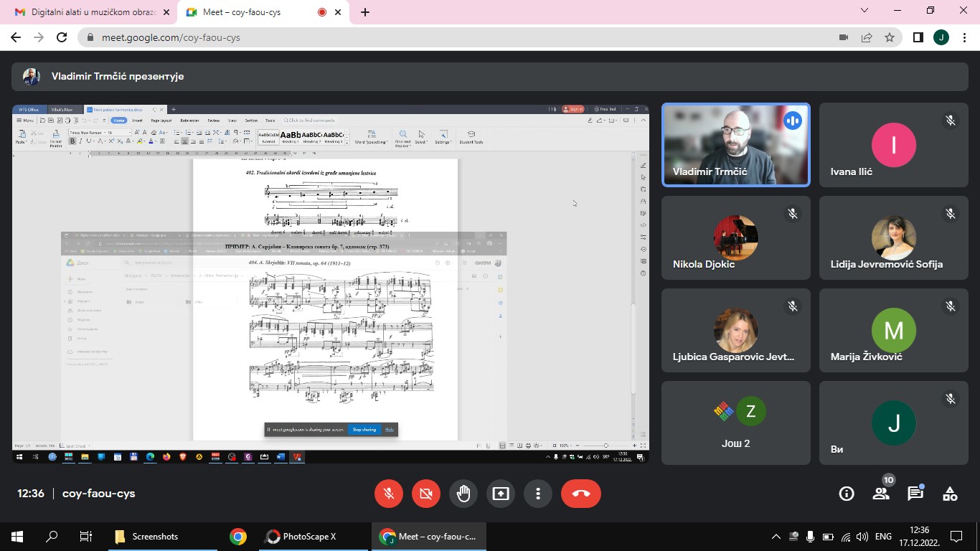Select Home ribbon tab in shared WPS window
980x551 pixels.
click(118, 121)
